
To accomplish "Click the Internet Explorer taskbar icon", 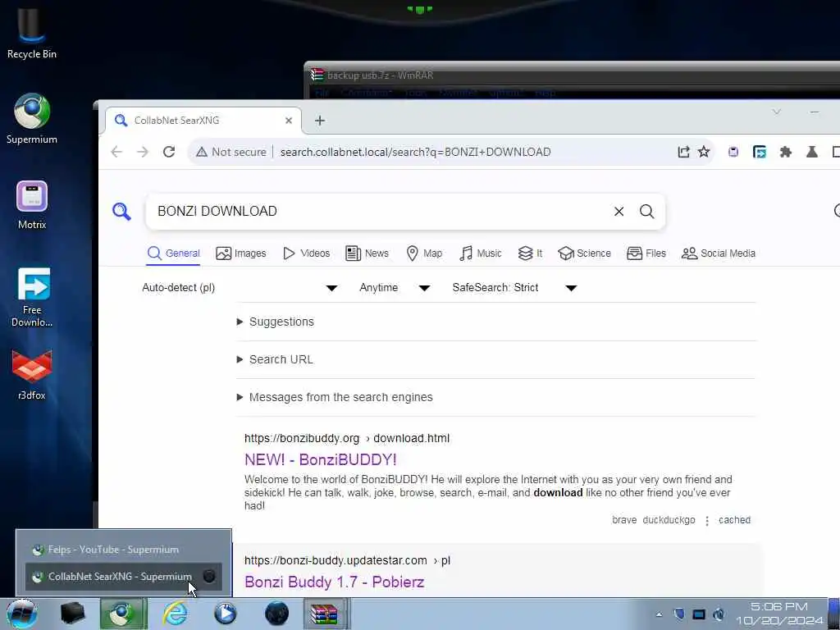I will click(x=176, y=614).
